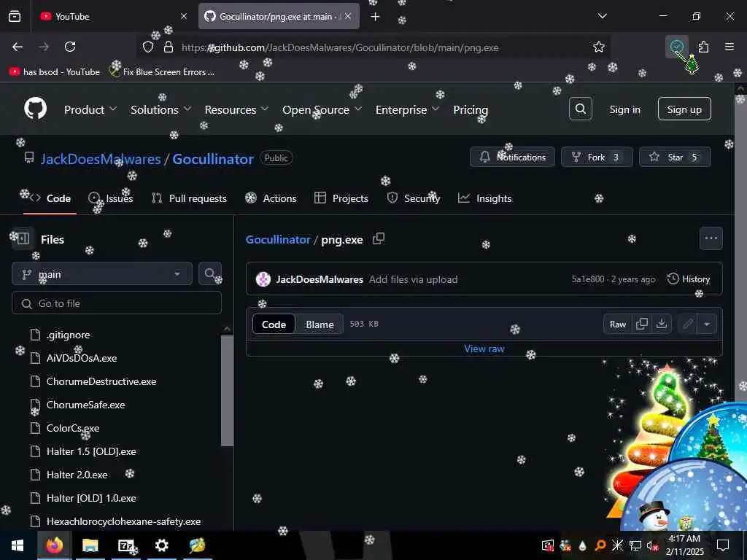
Task: Click the Windows Start button
Action: (x=18, y=545)
